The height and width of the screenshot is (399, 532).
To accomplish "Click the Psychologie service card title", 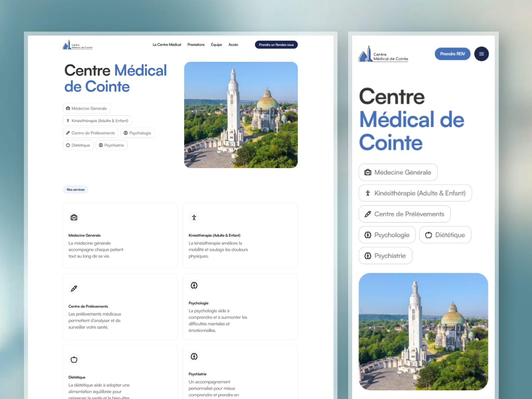I will point(199,303).
